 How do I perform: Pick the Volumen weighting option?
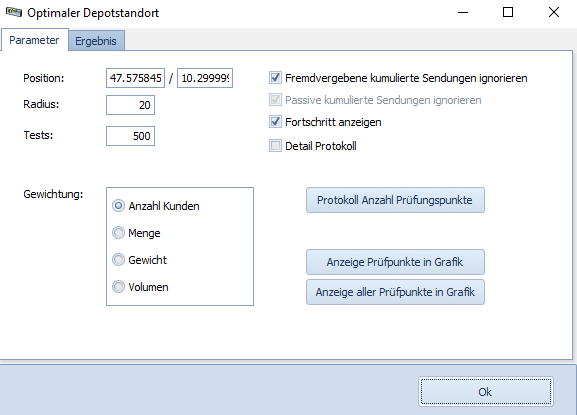tap(118, 287)
